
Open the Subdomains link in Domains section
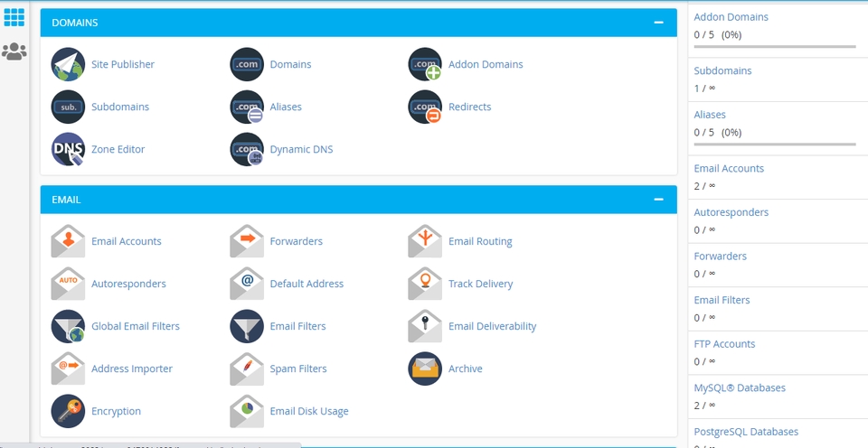coord(120,107)
